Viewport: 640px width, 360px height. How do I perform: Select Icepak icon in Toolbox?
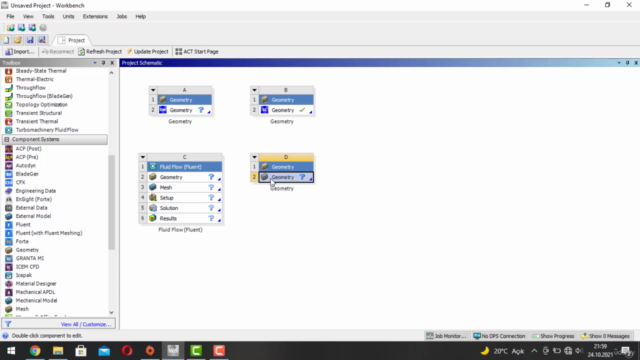[x=9, y=275]
